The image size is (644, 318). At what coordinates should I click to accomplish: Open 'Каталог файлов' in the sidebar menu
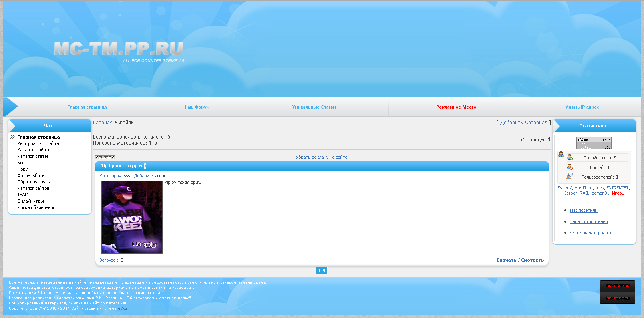click(x=34, y=150)
